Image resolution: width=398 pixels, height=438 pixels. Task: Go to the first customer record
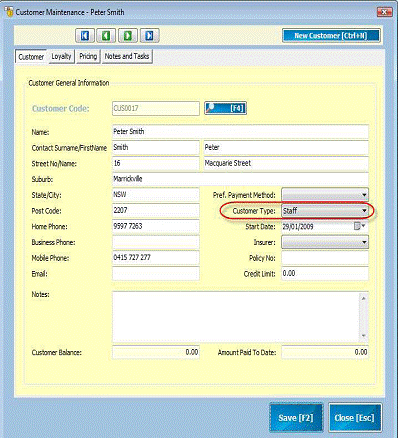point(85,35)
